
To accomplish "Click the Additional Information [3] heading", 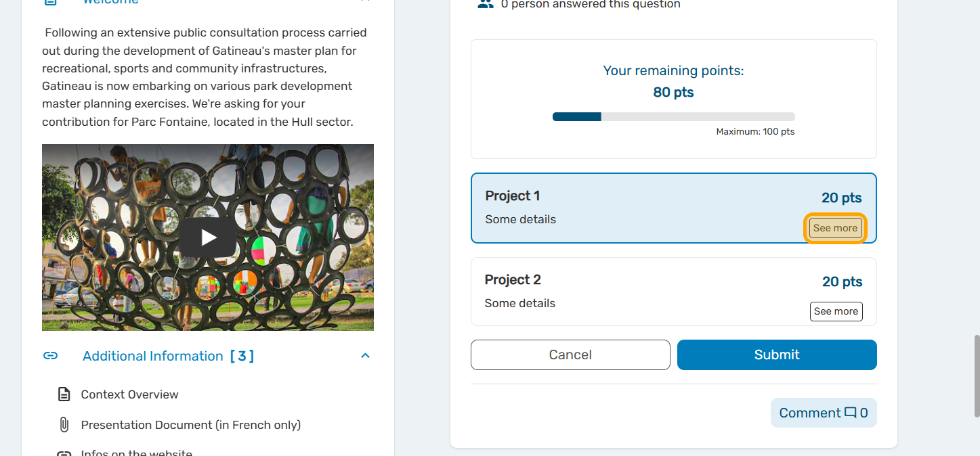I will click(168, 356).
